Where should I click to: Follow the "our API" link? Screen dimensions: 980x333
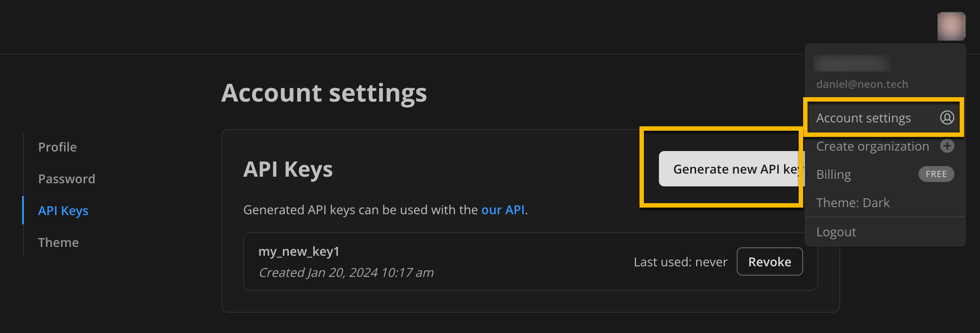(503, 210)
